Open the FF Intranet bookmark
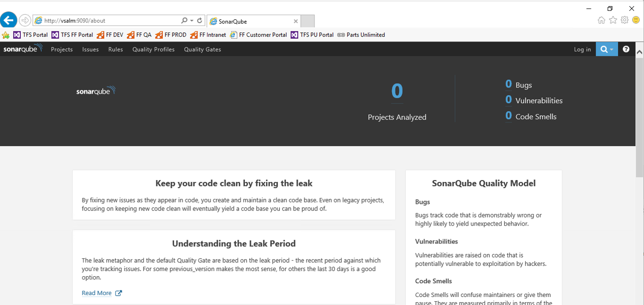 [208, 35]
